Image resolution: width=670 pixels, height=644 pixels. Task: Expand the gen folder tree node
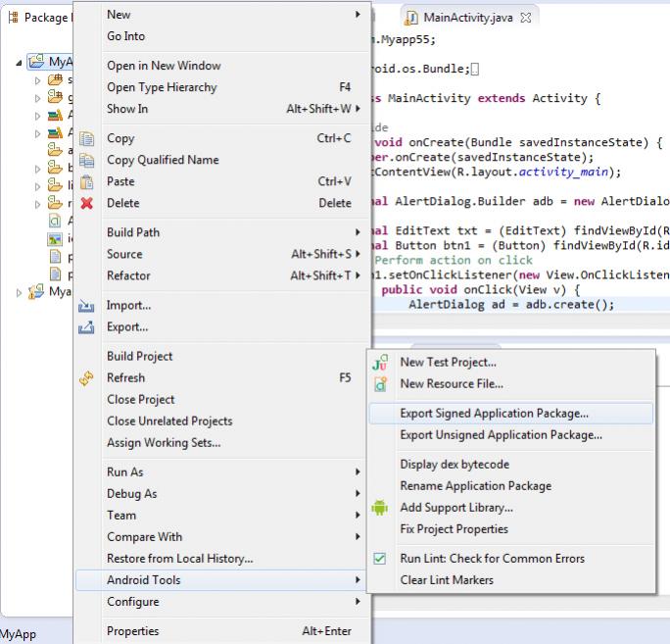pyautogui.click(x=37, y=98)
